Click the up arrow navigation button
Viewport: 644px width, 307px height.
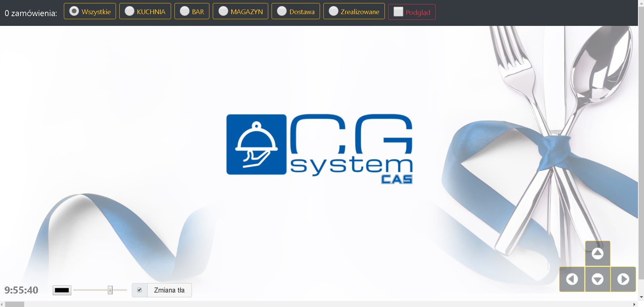pyautogui.click(x=597, y=254)
